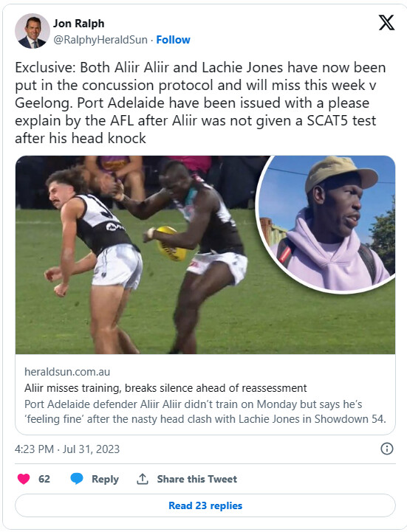This screenshot has height=532, width=407.
Task: Open the Jon Ralph display name
Action: (78, 24)
